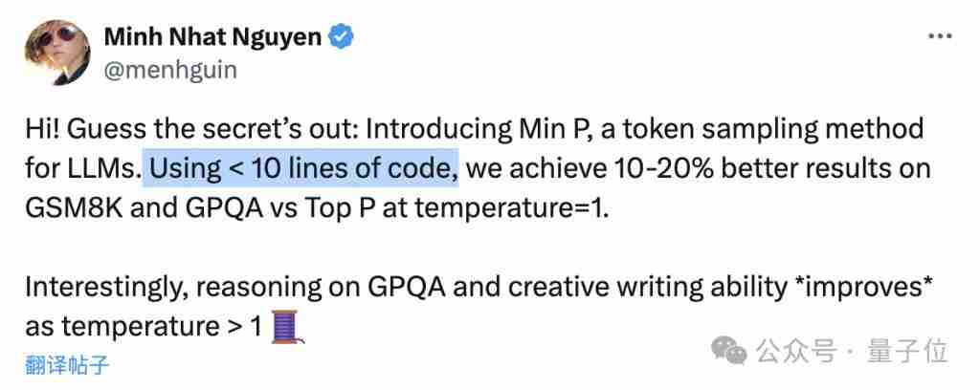Click "Hi!" at the tweet start
The height and width of the screenshot is (390, 980).
pyautogui.click(x=42, y=130)
